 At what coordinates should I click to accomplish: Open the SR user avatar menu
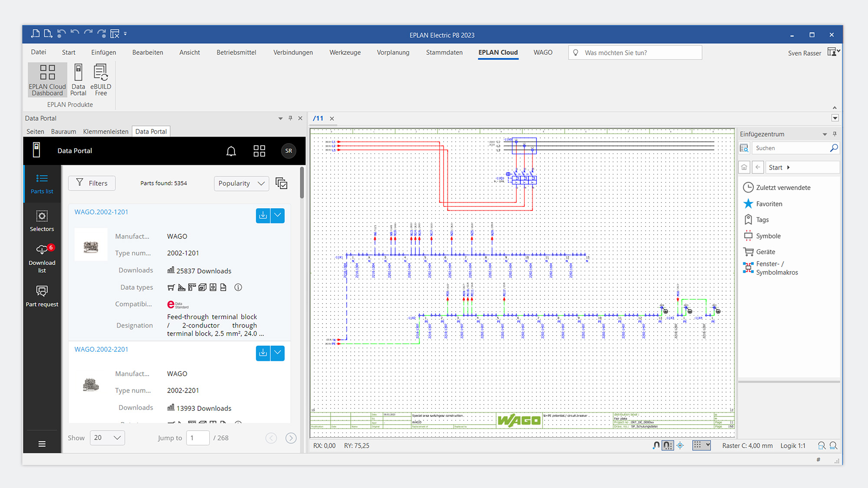pos(289,151)
